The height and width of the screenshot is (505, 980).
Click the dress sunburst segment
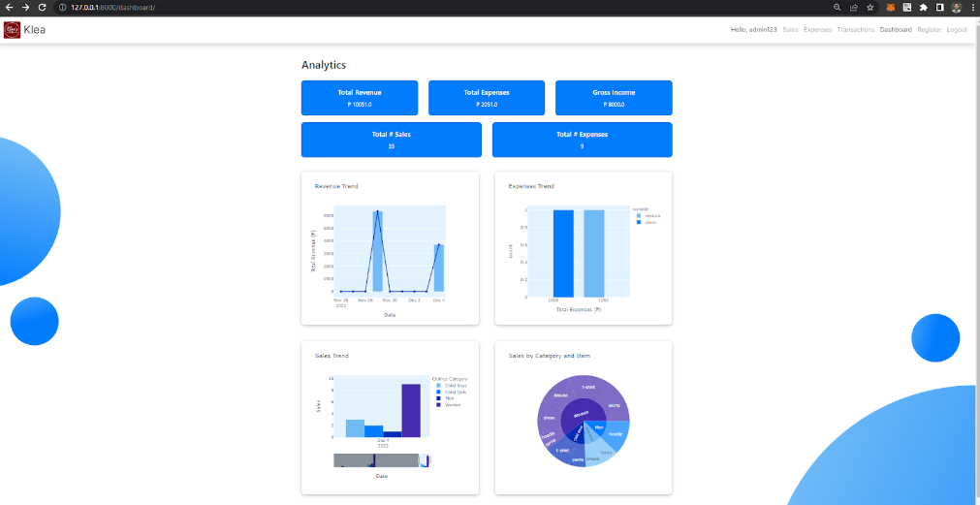click(549, 418)
